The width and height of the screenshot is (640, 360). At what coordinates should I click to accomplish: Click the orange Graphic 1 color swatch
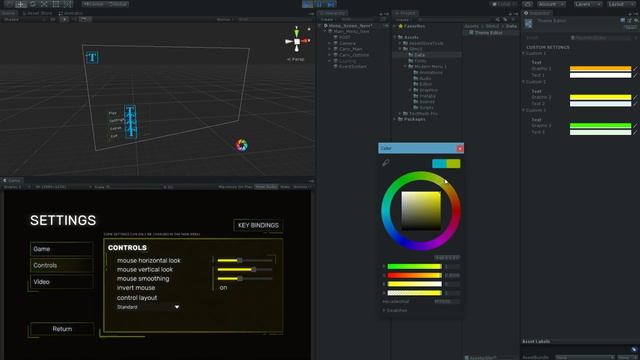click(600, 69)
